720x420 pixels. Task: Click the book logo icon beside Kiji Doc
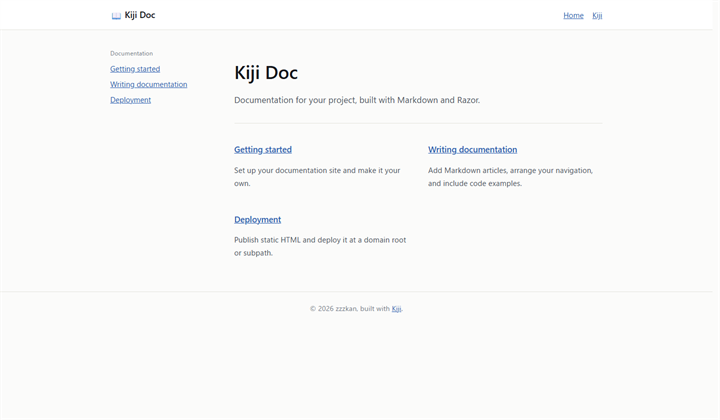[x=116, y=16]
